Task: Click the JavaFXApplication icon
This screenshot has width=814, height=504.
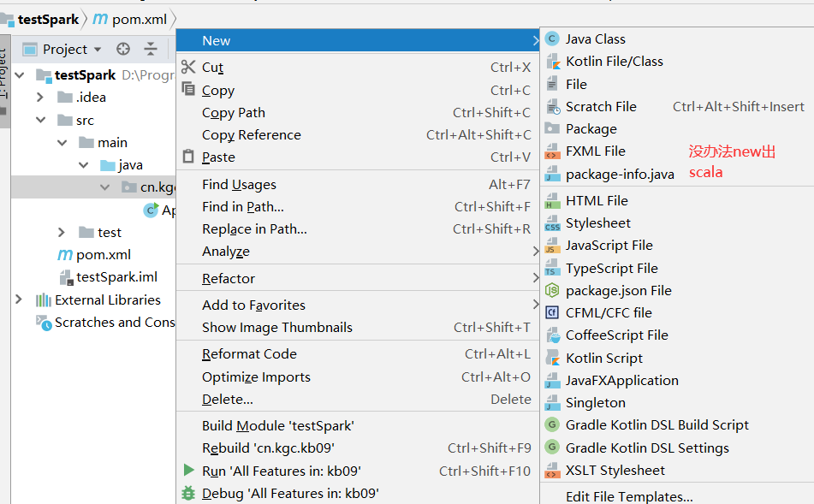Action: (552, 381)
